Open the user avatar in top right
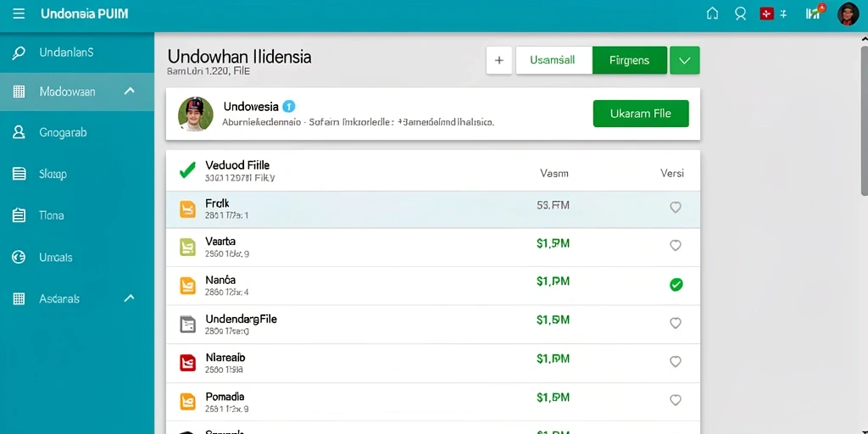The image size is (868, 434). point(848,14)
